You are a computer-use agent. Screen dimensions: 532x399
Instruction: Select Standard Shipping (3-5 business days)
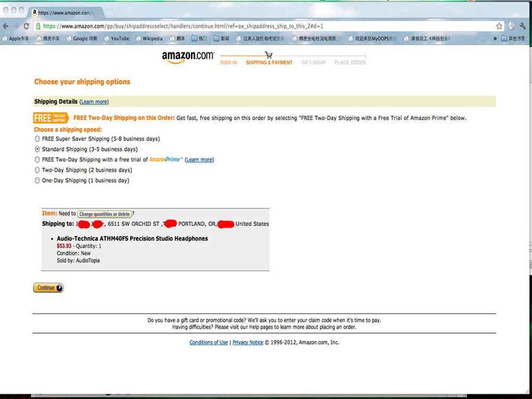37,149
